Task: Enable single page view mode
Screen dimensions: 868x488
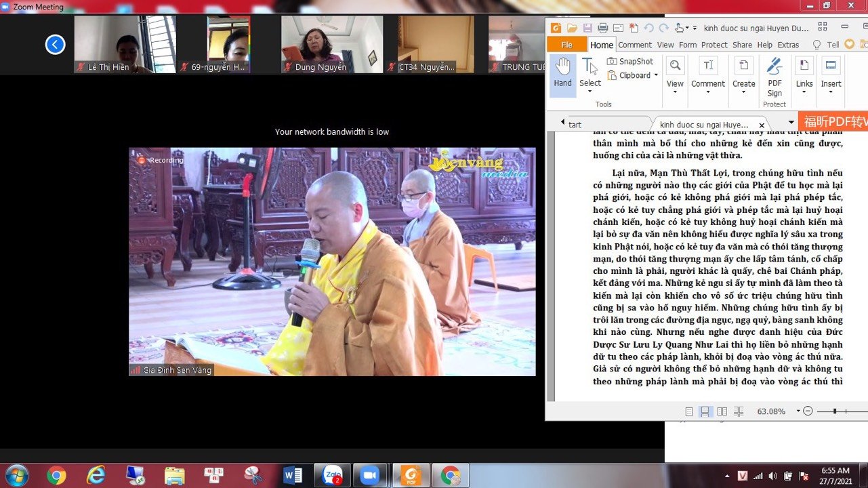Action: pos(689,411)
